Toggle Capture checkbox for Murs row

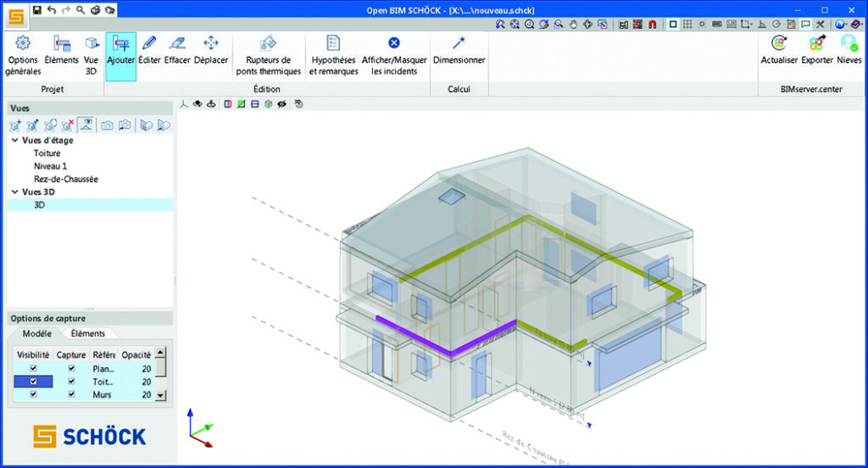click(x=71, y=394)
